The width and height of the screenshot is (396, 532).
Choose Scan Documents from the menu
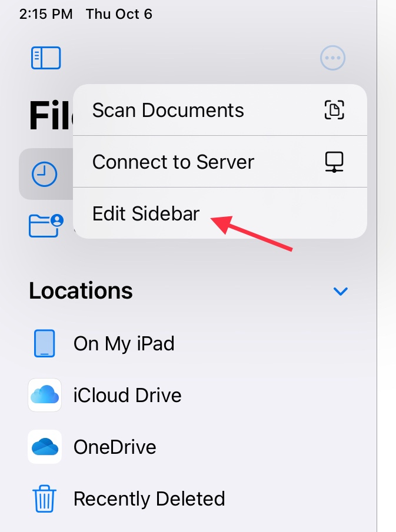[x=219, y=110]
